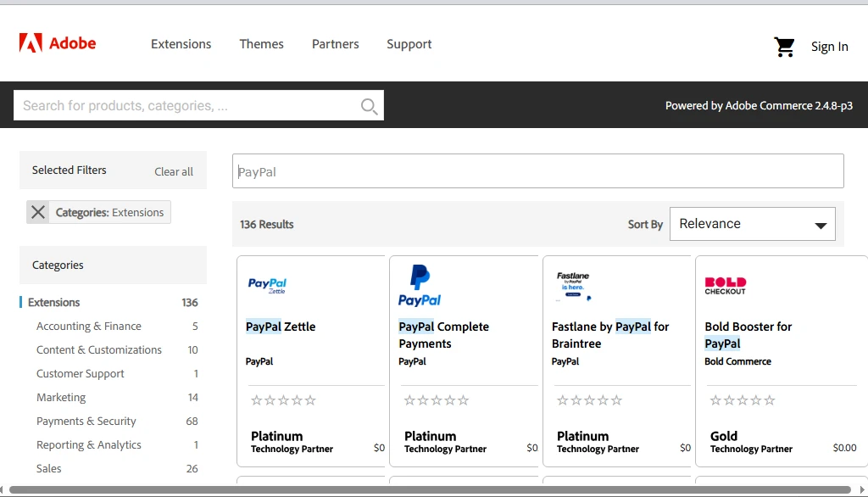Open the Partners menu
The width and height of the screenshot is (868, 497).
(335, 43)
